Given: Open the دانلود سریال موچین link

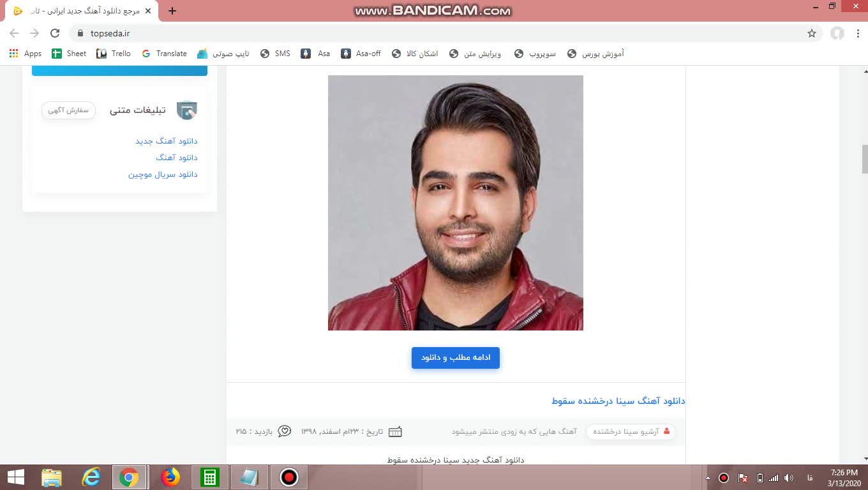Looking at the screenshot, I should 163,174.
